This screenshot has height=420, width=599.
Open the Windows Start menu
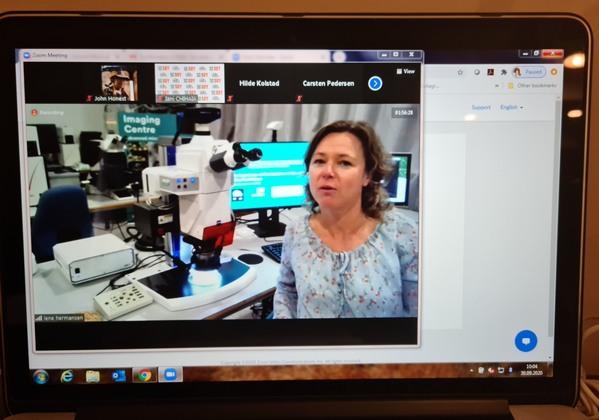point(41,377)
